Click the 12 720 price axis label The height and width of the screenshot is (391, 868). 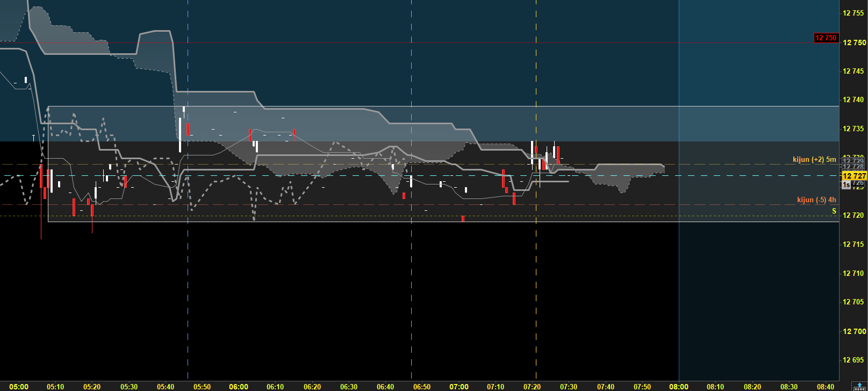click(x=854, y=215)
